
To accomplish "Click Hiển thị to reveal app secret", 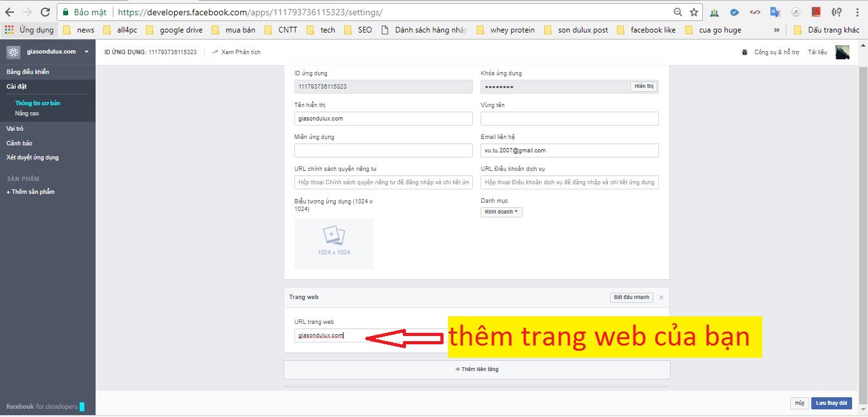I will pyautogui.click(x=644, y=87).
